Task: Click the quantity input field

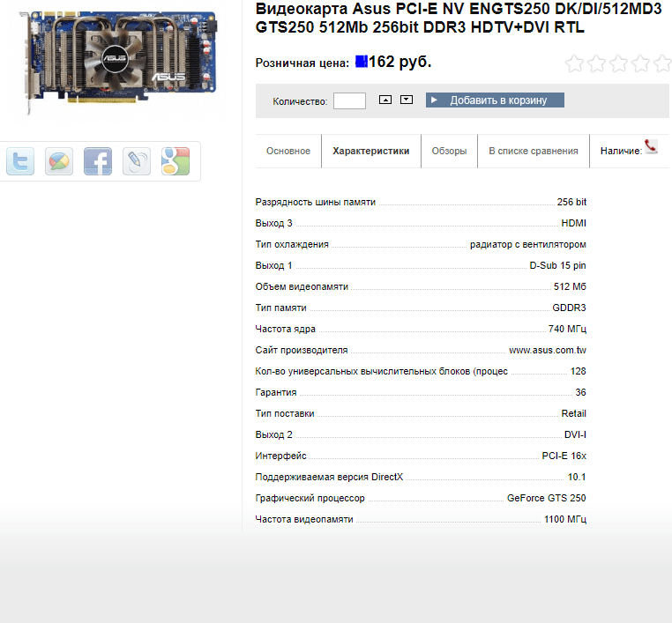Action: pyautogui.click(x=350, y=101)
